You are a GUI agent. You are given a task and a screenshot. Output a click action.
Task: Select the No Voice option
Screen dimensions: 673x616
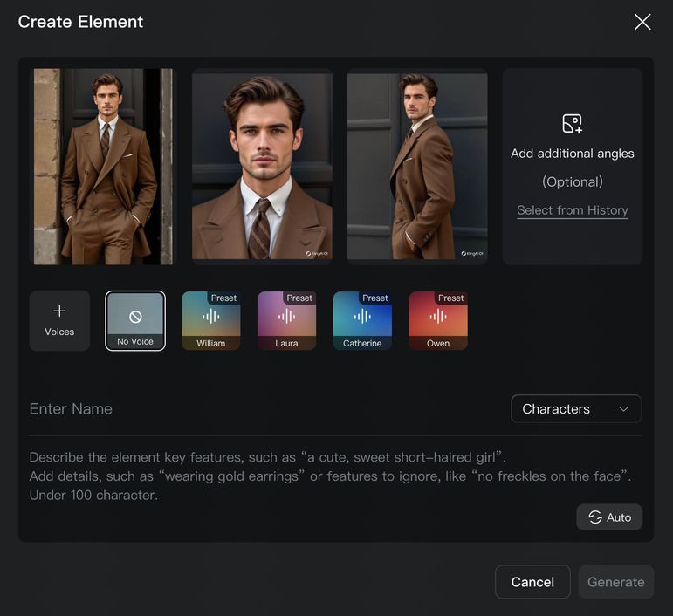tap(135, 320)
